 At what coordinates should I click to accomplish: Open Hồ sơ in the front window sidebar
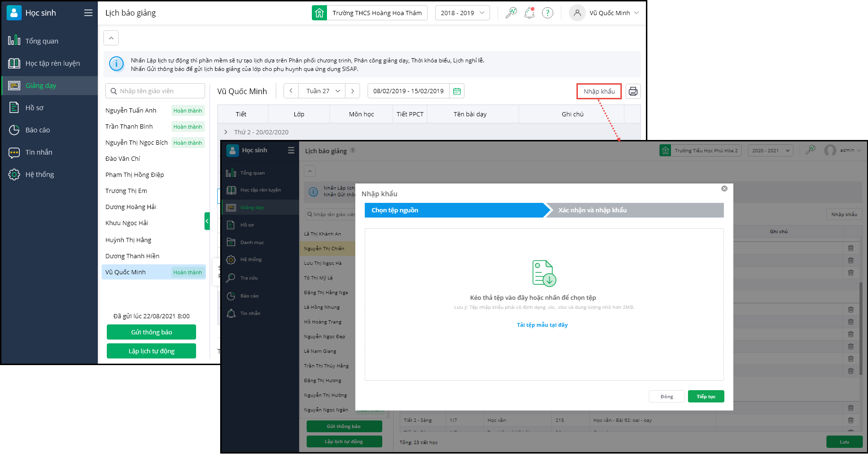coord(260,225)
